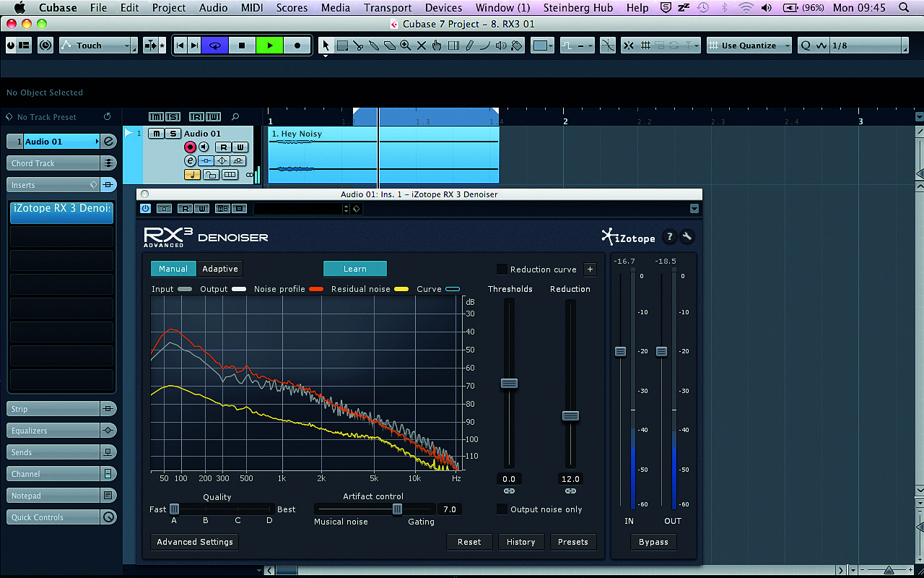Screen dimensions: 924x578
Task: Enable the Reduction curve checkbox
Action: (501, 269)
